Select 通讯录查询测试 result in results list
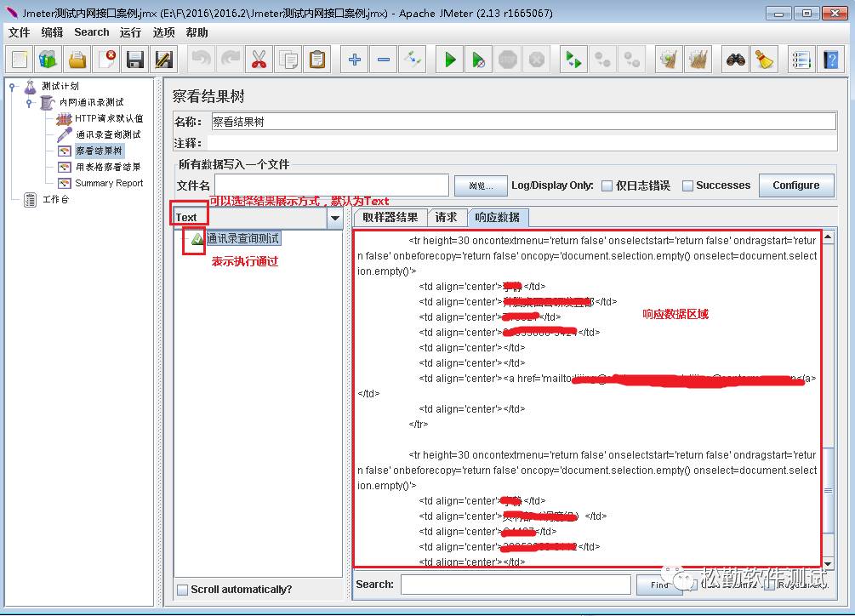The image size is (855, 616). pyautogui.click(x=243, y=239)
